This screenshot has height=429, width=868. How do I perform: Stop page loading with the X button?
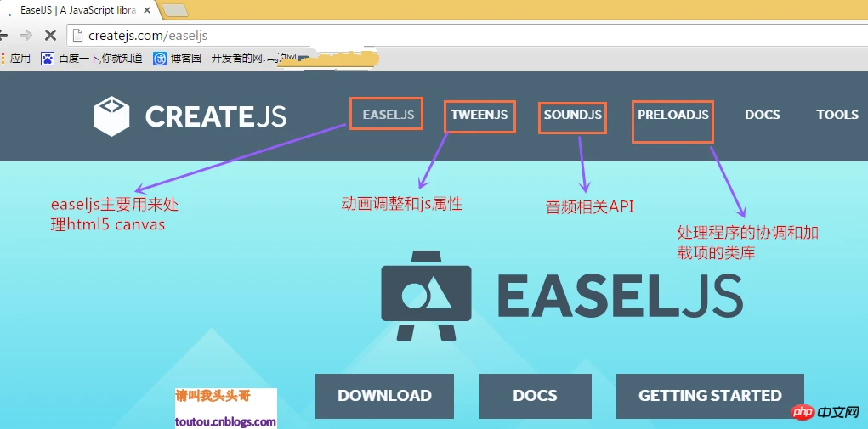coord(50,36)
